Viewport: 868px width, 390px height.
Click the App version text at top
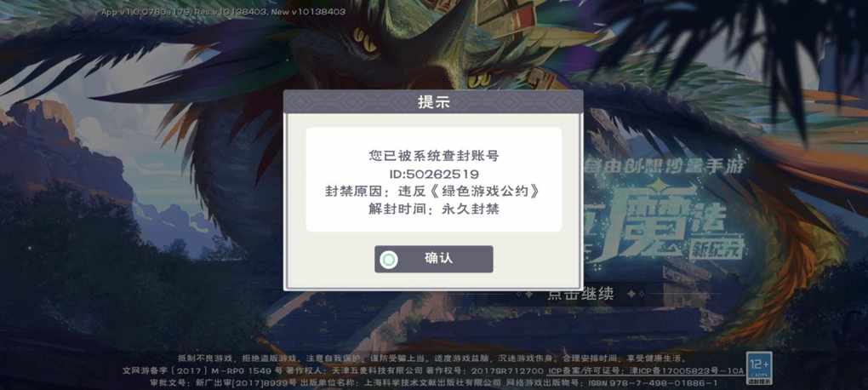point(223,12)
